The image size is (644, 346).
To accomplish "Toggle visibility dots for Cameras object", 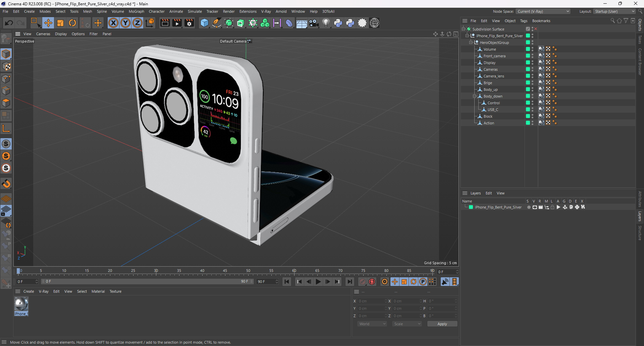I will 532,69.
